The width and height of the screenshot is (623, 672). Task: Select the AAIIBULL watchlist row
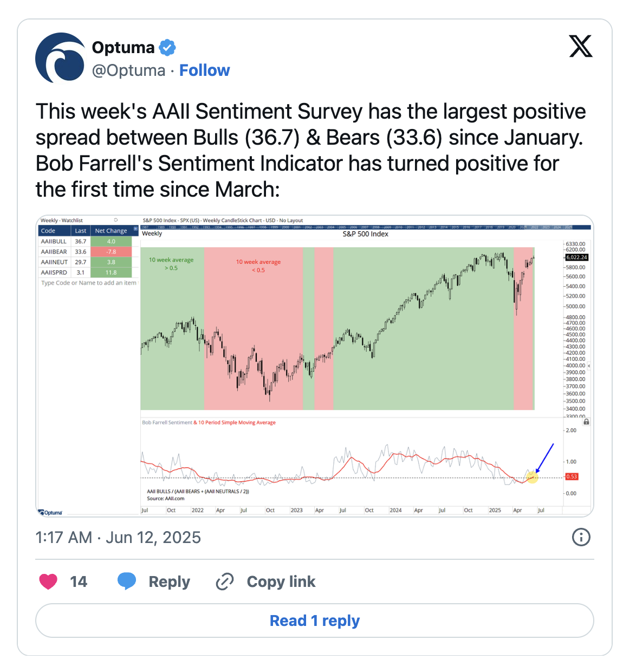click(x=54, y=241)
